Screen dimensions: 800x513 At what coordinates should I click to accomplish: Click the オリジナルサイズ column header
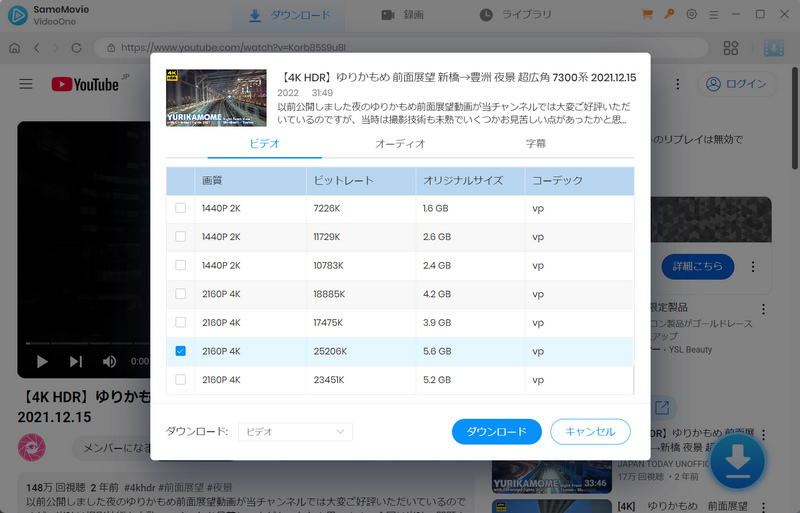tap(470, 181)
